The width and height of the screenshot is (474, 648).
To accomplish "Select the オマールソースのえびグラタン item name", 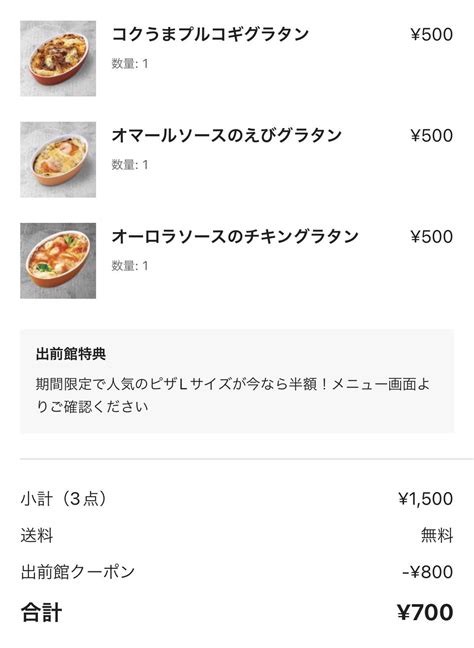I will [x=226, y=136].
